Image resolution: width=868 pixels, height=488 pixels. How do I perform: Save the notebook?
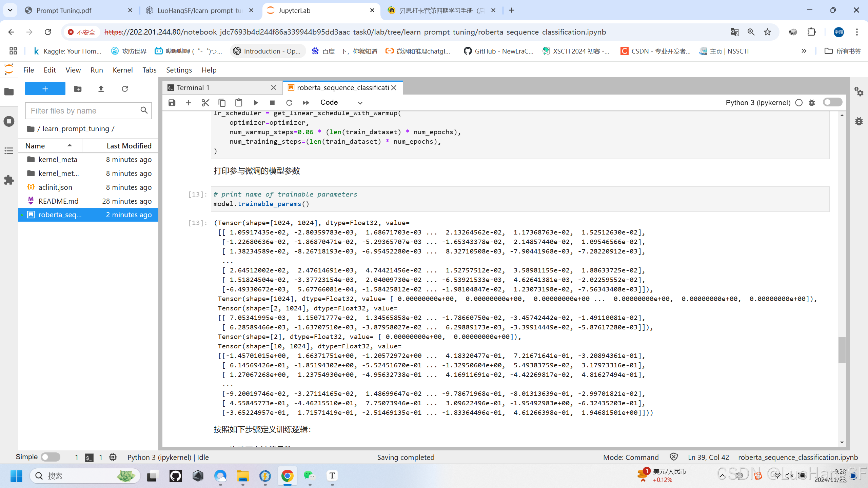[x=172, y=102]
